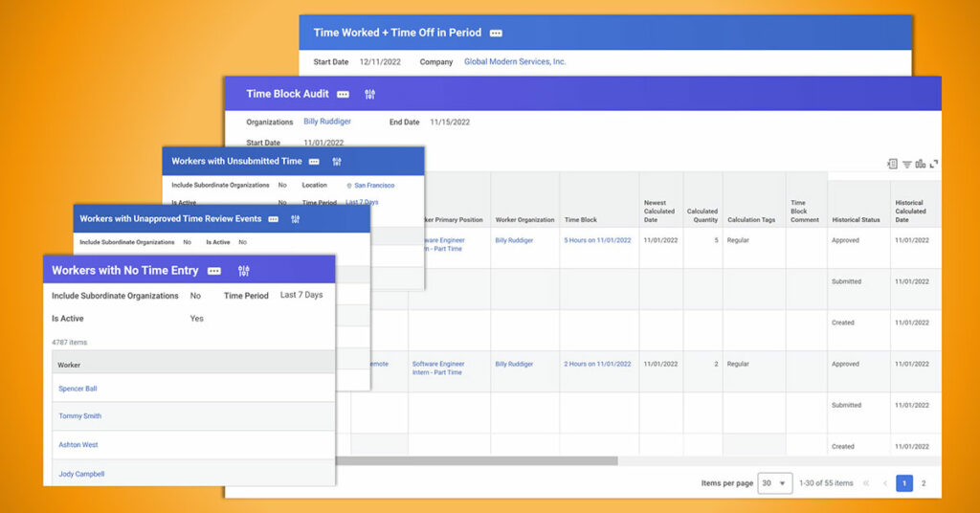Open related actions next to Time Block Audit title
The width and height of the screenshot is (980, 513).
click(x=344, y=95)
